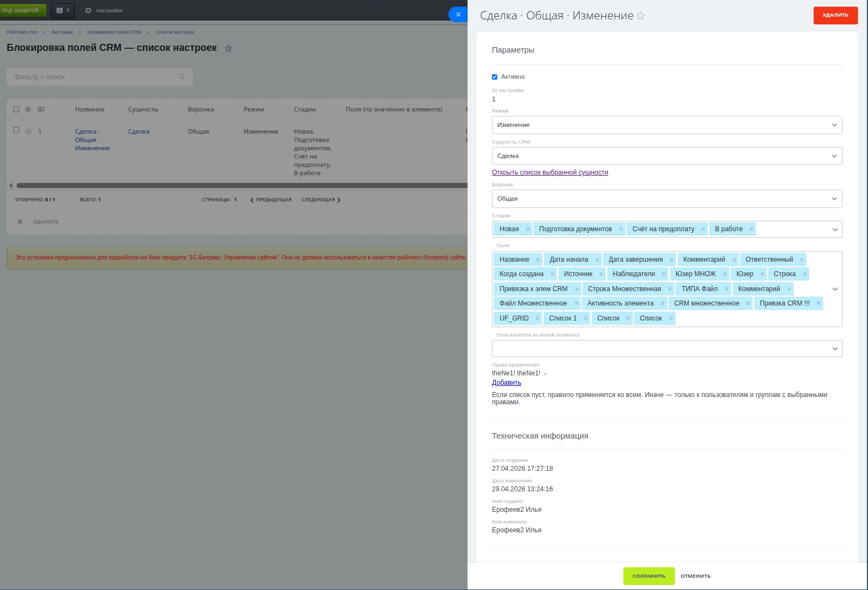Open 'Открыть список выбранной сущности' link
The width and height of the screenshot is (868, 590).
tap(550, 172)
